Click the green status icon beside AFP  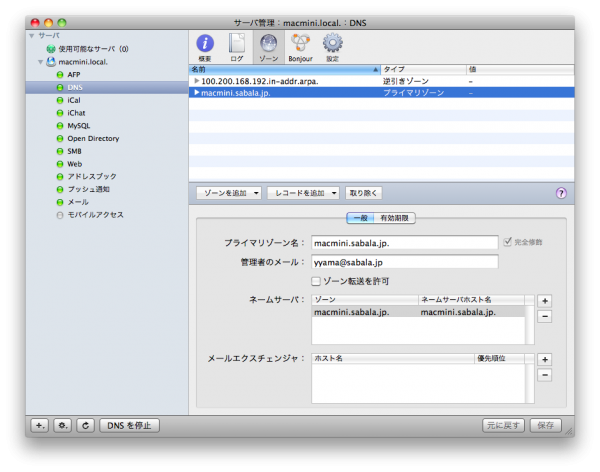(x=60, y=75)
